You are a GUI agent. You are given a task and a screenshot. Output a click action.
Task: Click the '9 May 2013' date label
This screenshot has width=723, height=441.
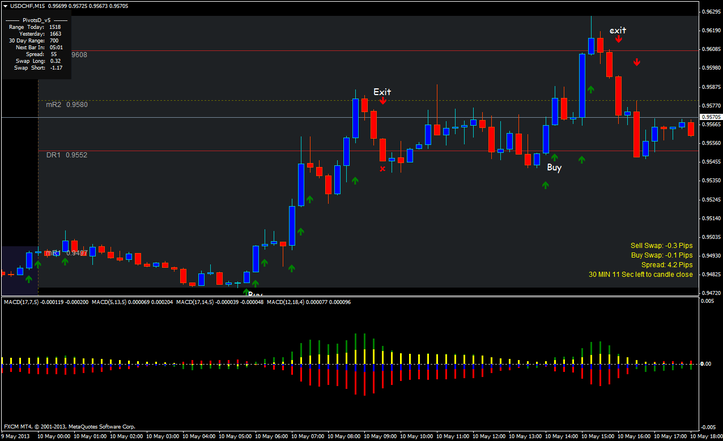(x=15, y=436)
